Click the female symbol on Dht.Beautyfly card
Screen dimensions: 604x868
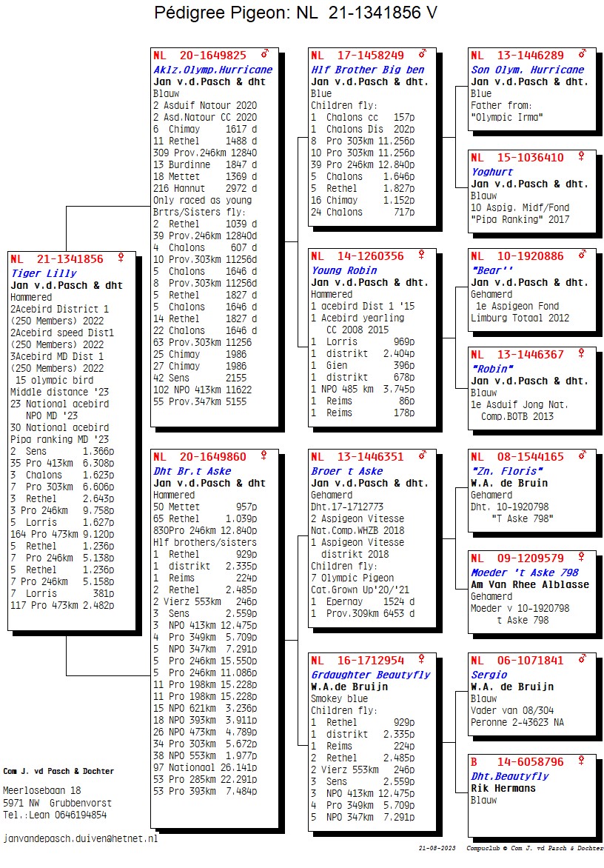[582, 761]
